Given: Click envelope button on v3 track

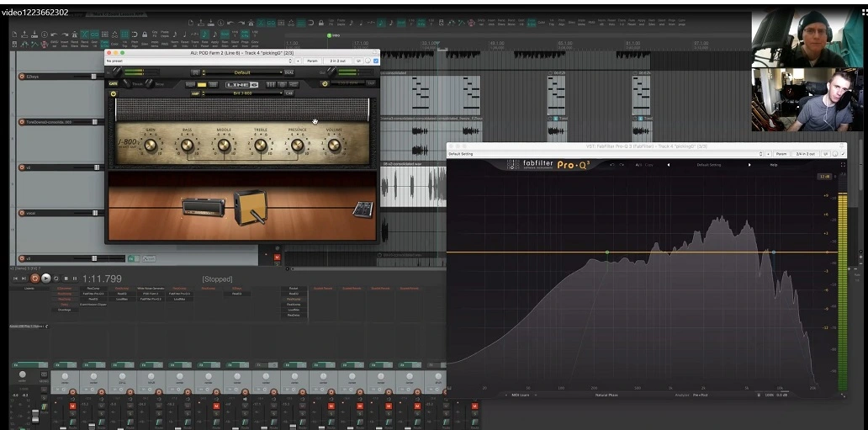Looking at the screenshot, I should [x=149, y=258].
